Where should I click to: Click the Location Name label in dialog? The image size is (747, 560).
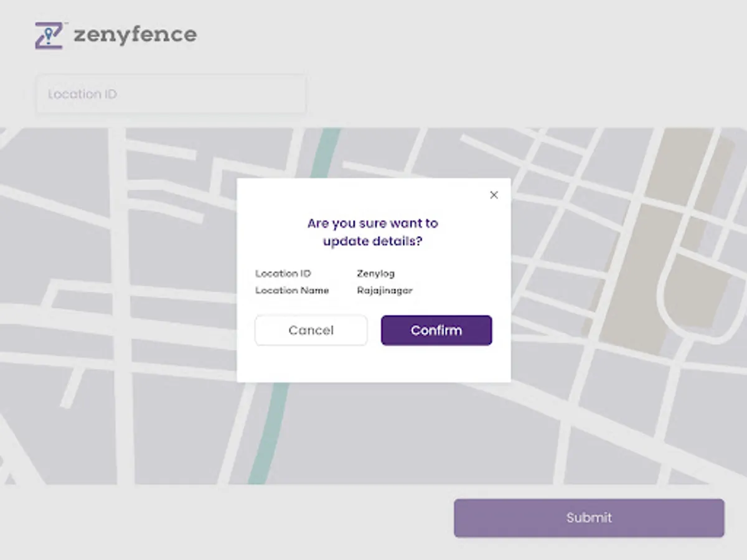[292, 291]
